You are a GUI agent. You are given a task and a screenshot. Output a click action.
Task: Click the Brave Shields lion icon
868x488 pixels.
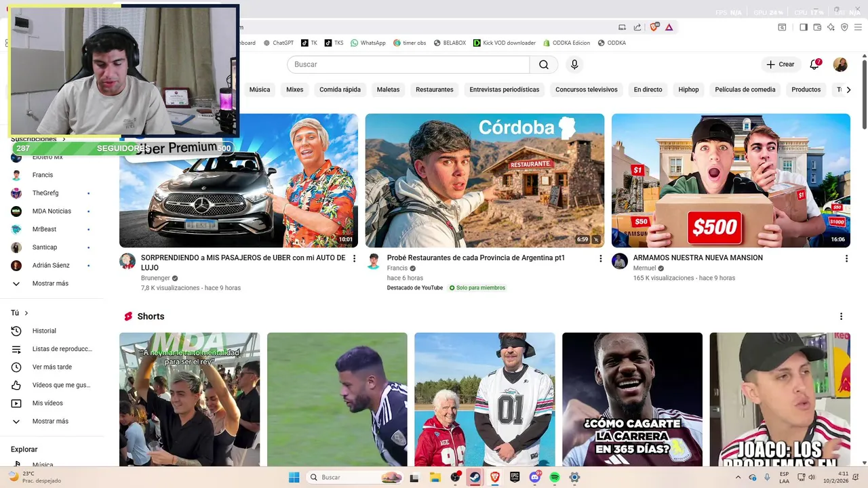coord(654,27)
